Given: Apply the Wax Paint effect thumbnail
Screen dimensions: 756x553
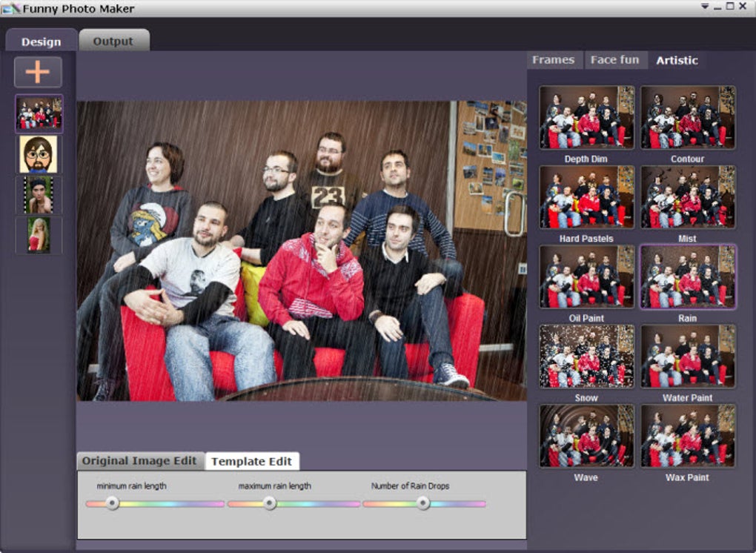Looking at the screenshot, I should click(x=688, y=435).
